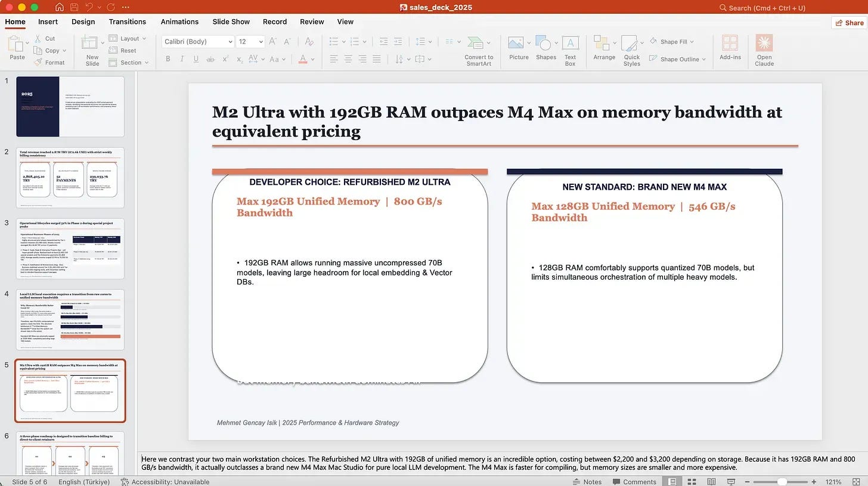Open the Add-ins gallery
868x486 pixels.
[x=730, y=48]
